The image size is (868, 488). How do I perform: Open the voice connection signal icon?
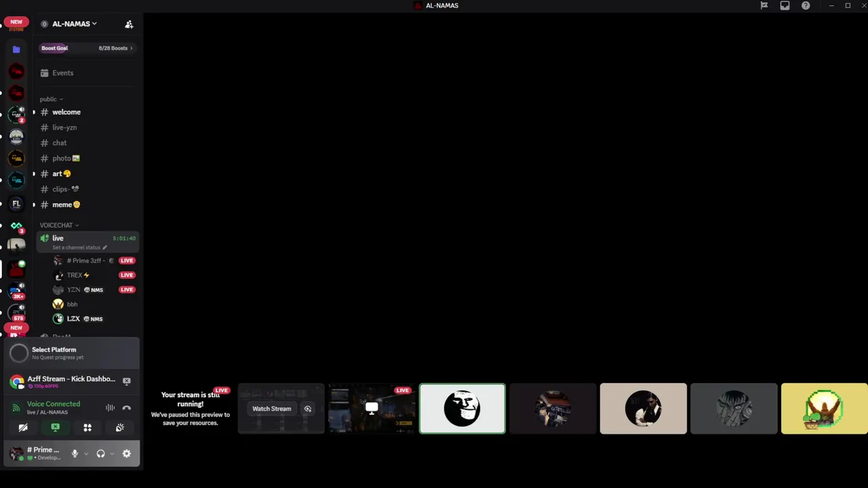(x=16, y=408)
